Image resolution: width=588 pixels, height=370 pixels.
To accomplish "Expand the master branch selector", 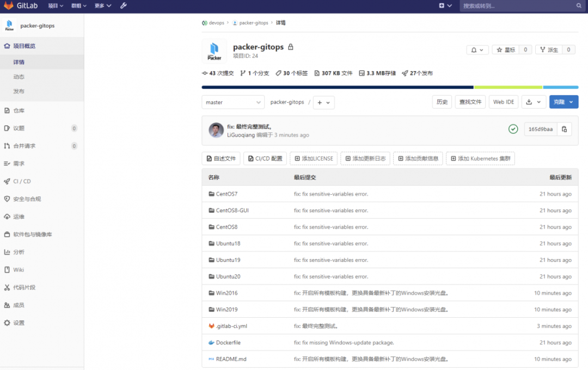I will pos(233,102).
